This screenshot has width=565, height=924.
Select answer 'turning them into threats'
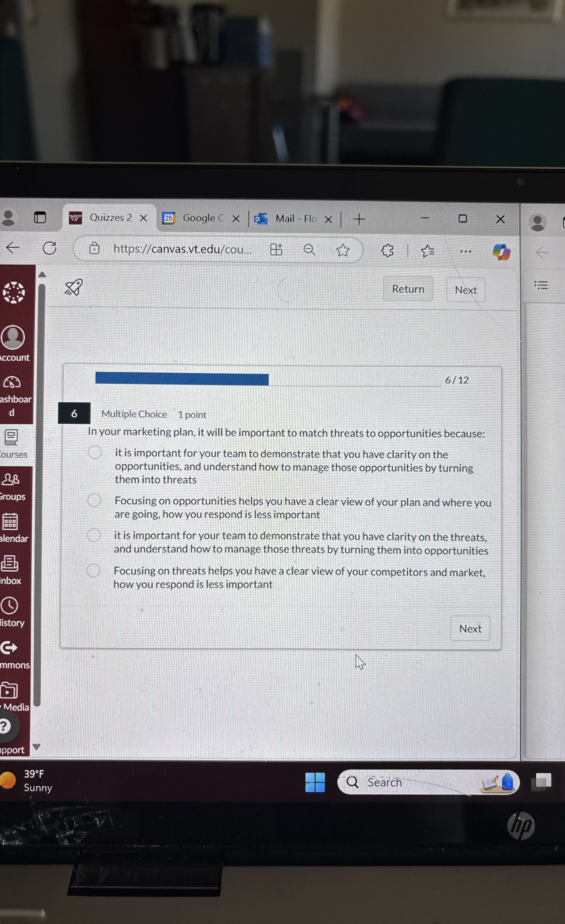tap(95, 452)
